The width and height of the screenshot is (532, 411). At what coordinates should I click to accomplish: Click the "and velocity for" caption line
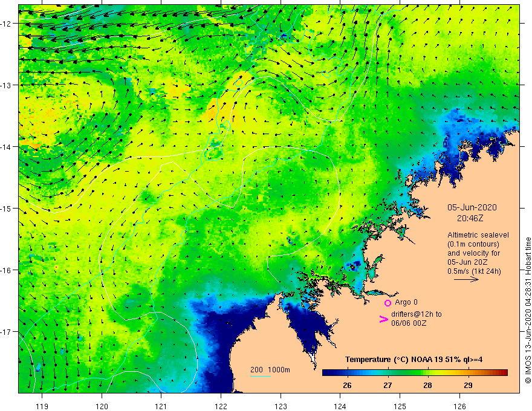tap(473, 253)
